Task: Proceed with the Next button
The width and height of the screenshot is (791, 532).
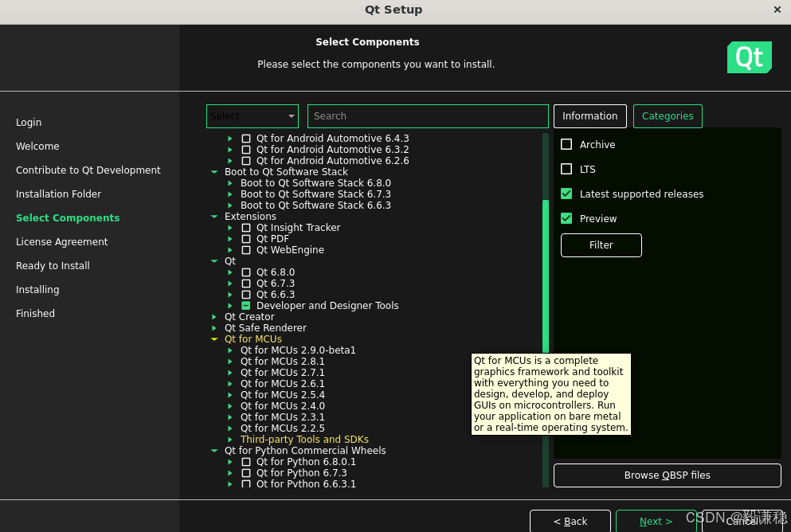Action: (656, 521)
